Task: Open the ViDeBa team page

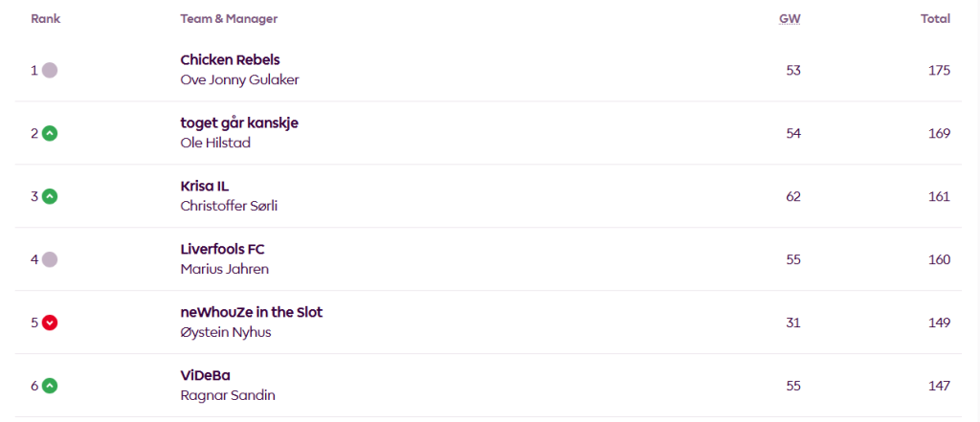Action: 205,375
